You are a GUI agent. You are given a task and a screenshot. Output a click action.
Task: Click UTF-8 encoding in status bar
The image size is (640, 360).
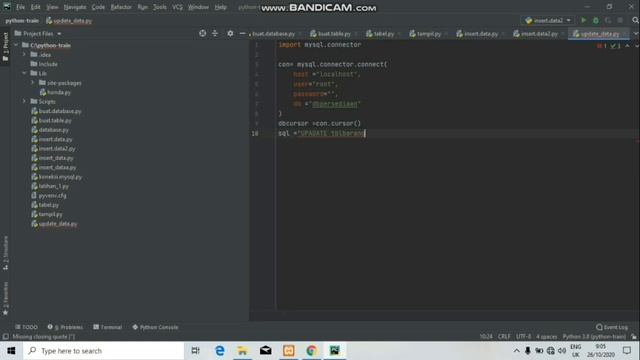(x=524, y=337)
